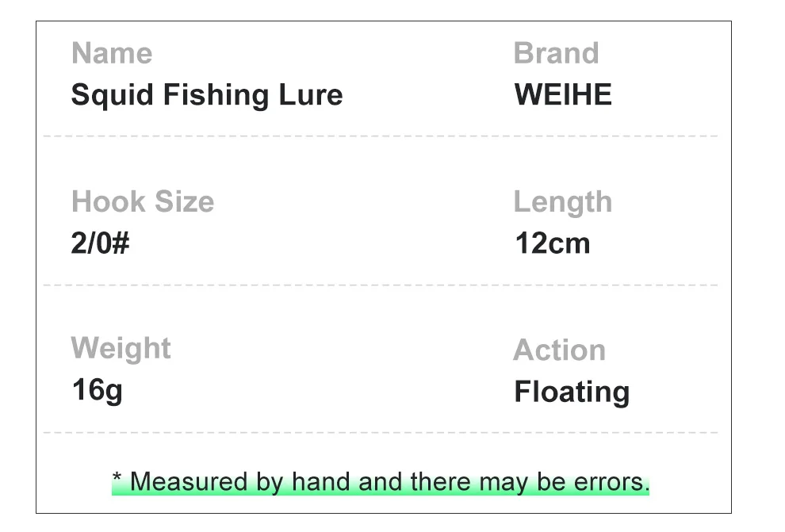
Task: Click the gray "Brand" label
Action: (x=556, y=54)
